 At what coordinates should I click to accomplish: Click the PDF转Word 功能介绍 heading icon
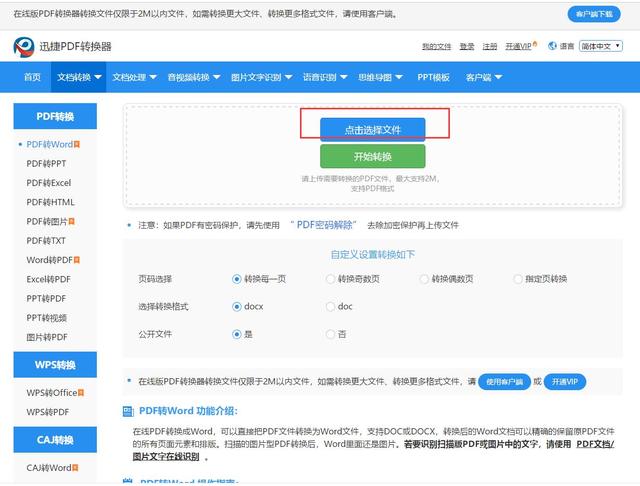[128, 411]
